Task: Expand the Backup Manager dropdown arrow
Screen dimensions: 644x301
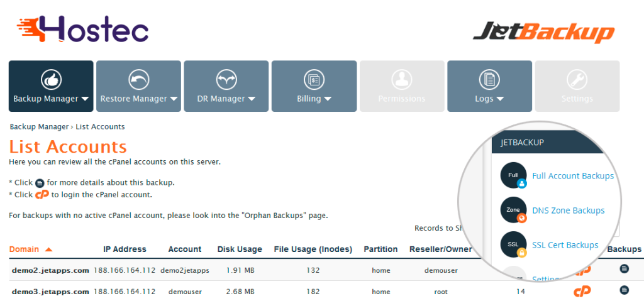Action: pyautogui.click(x=85, y=99)
